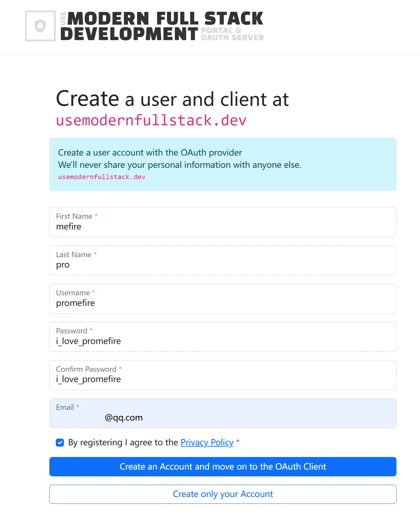Viewport: 420px width, 517px height.
Task: Focus the First Name field containing mefire
Action: click(223, 227)
